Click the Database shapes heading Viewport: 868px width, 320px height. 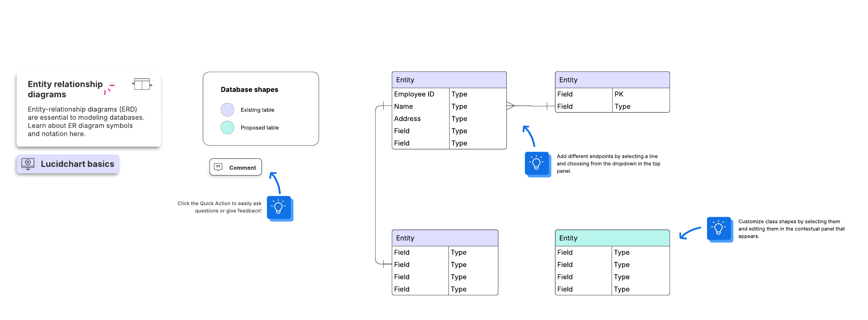250,90
